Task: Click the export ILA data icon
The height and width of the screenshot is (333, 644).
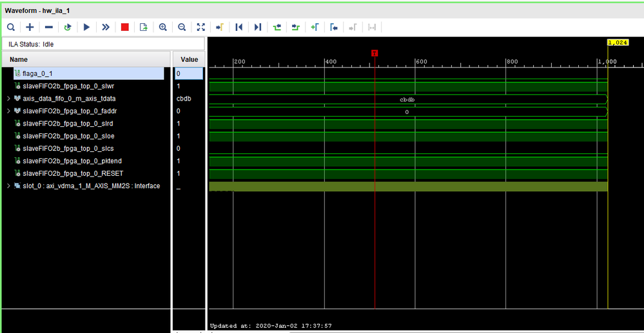Action: (144, 27)
